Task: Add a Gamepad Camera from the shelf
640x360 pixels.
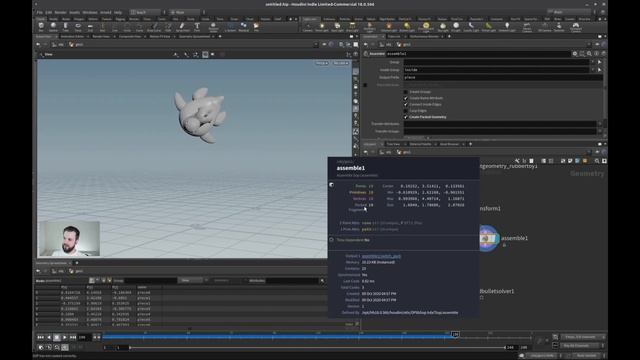Action: (x=576, y=27)
